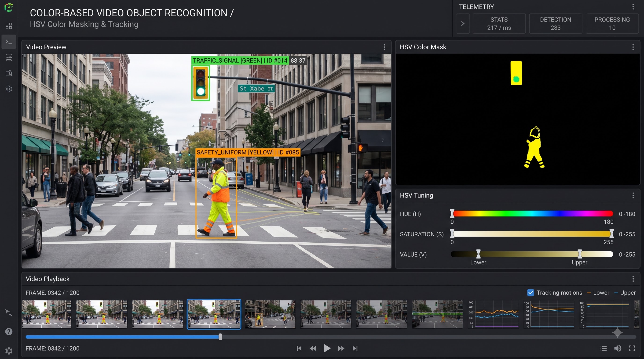Open the playlist list icon
The height and width of the screenshot is (359, 644).
(604, 348)
